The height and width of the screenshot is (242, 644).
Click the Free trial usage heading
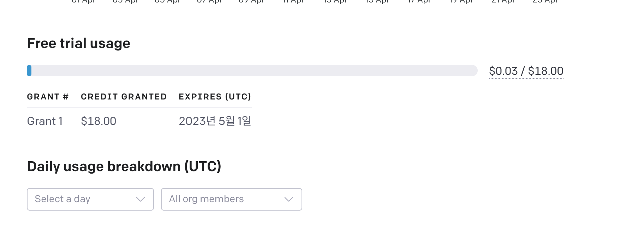point(78,43)
